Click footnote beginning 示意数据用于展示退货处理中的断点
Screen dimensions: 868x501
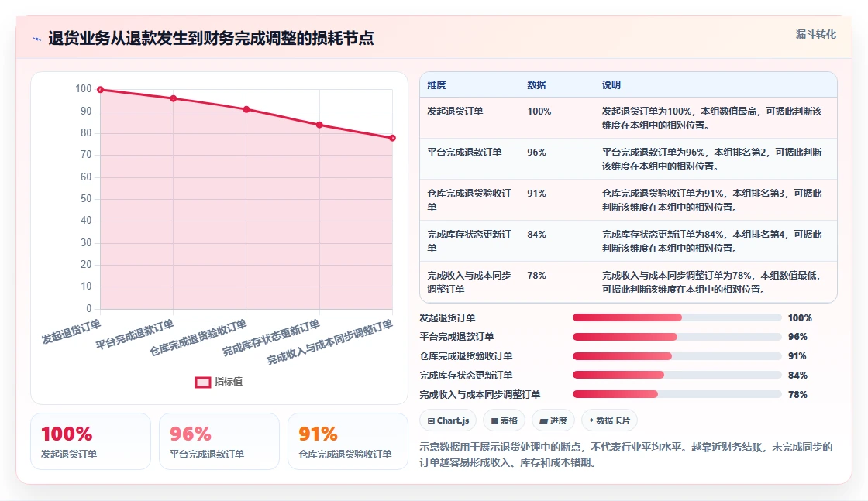[x=626, y=455]
